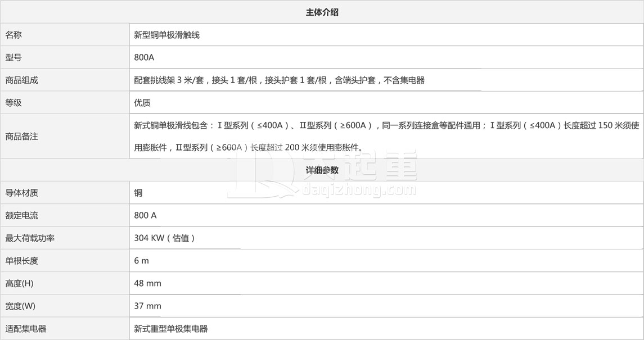The image size is (644, 340).
Task: Click the 主体介绍 section header
Action: click(x=322, y=12)
